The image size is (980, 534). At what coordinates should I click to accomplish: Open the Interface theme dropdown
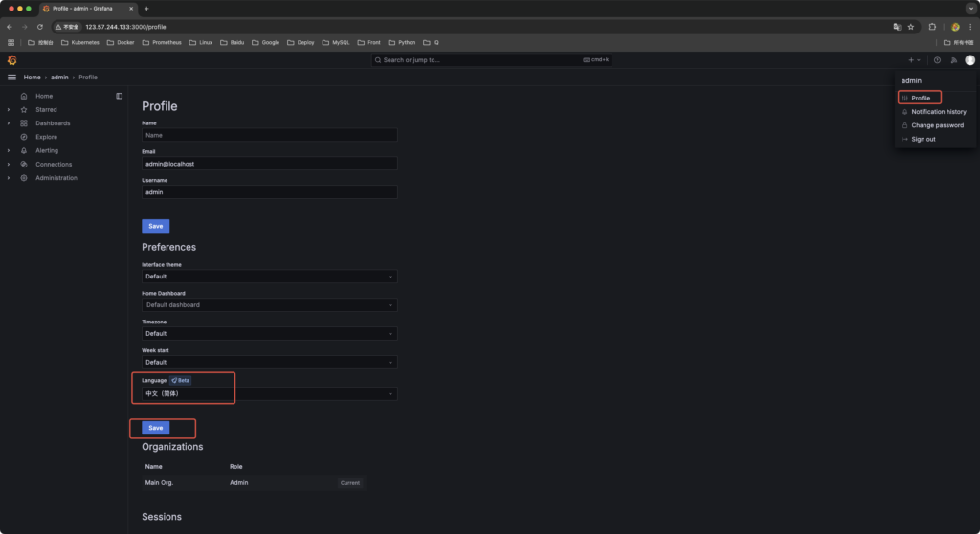tap(269, 277)
